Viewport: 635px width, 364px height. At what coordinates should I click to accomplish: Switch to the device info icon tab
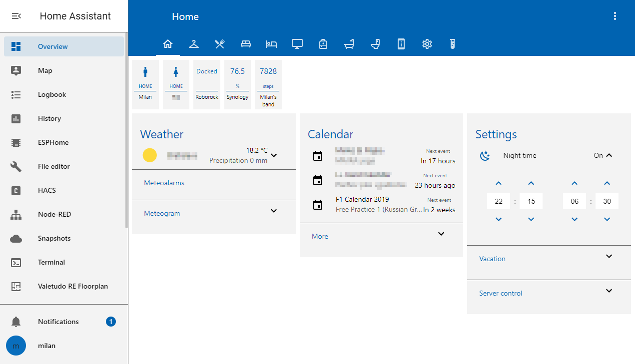coord(401,44)
